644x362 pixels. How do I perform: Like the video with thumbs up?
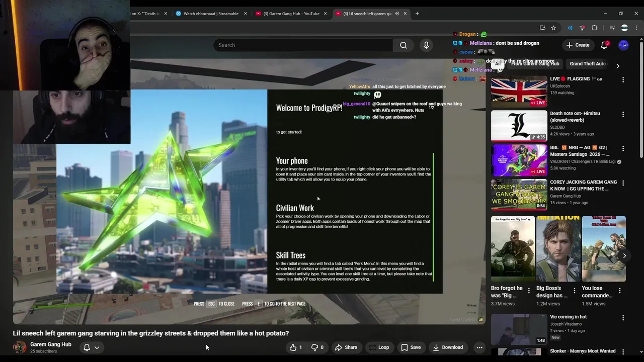tap(296, 347)
